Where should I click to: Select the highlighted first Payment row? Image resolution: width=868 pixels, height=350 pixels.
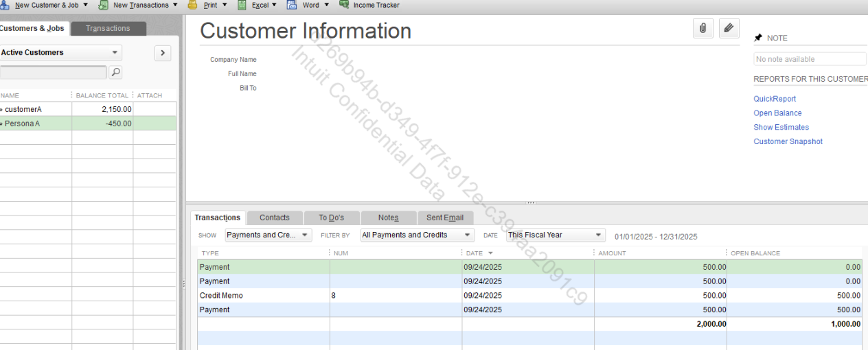point(529,267)
